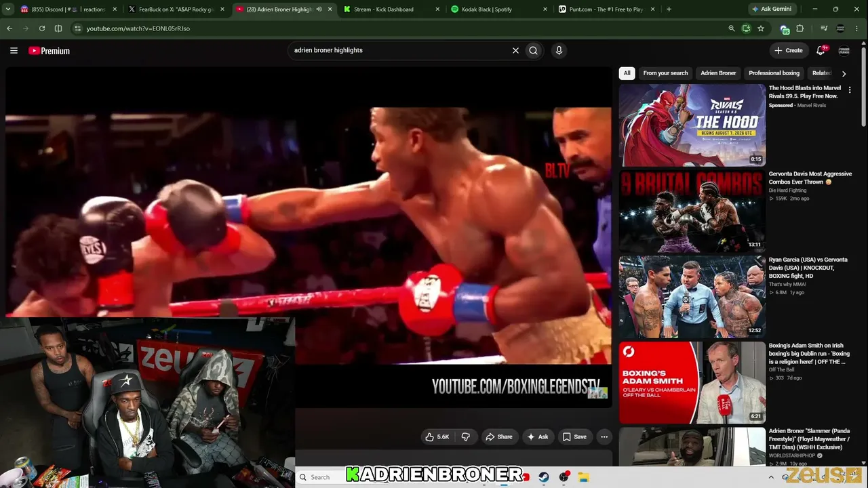Go to YouTube Premium home via logo

point(49,51)
